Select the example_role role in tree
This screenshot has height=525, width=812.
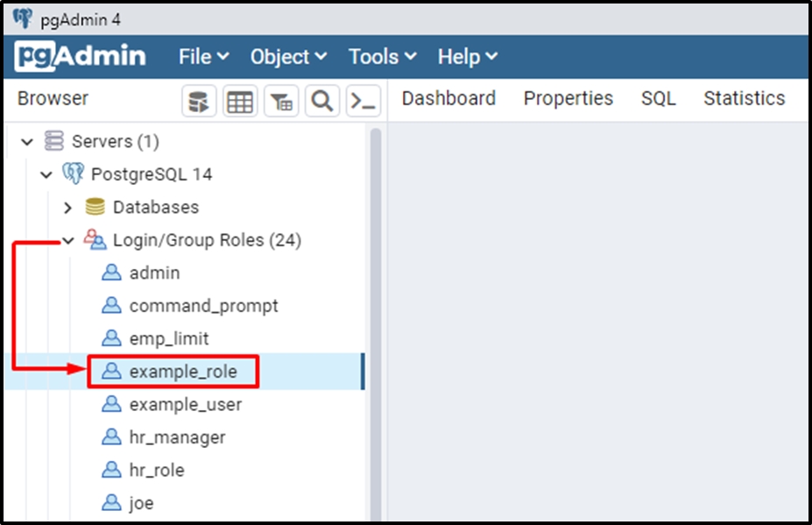click(x=183, y=372)
